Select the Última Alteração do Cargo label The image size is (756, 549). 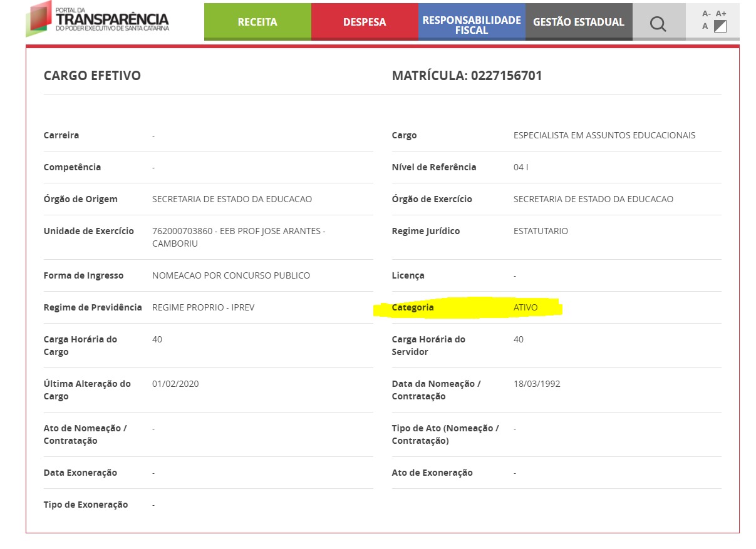click(87, 390)
